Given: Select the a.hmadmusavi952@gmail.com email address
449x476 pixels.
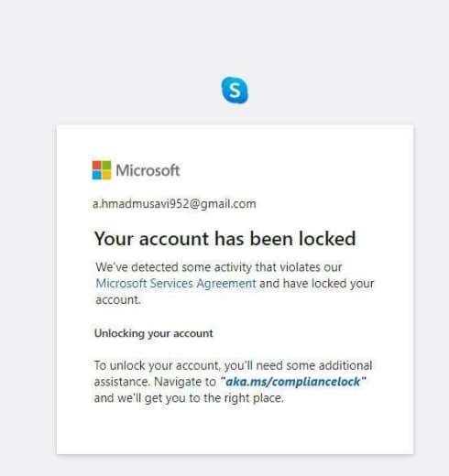Looking at the screenshot, I should pos(174,203).
